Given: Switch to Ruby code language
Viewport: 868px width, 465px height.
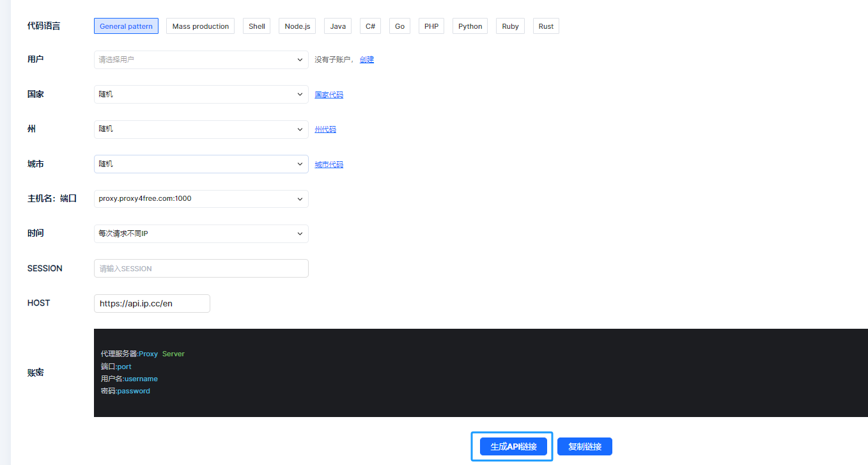Looking at the screenshot, I should pyautogui.click(x=510, y=26).
